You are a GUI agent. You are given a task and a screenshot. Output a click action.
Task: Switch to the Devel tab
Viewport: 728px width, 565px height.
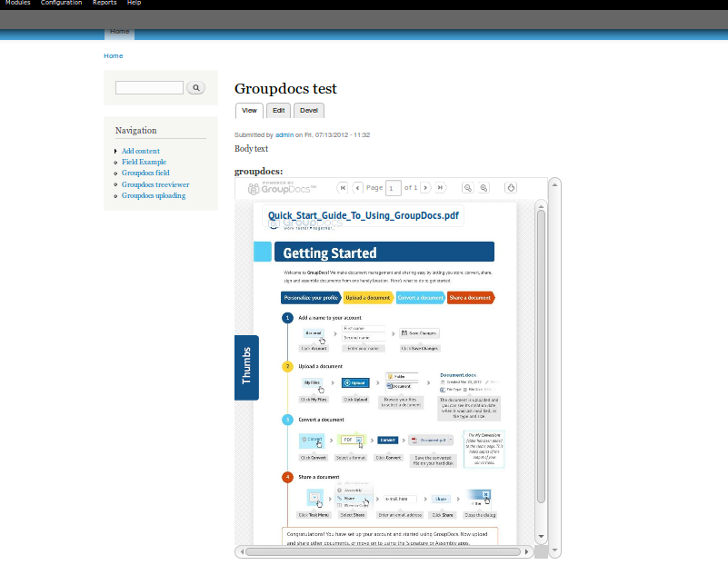[x=309, y=111]
